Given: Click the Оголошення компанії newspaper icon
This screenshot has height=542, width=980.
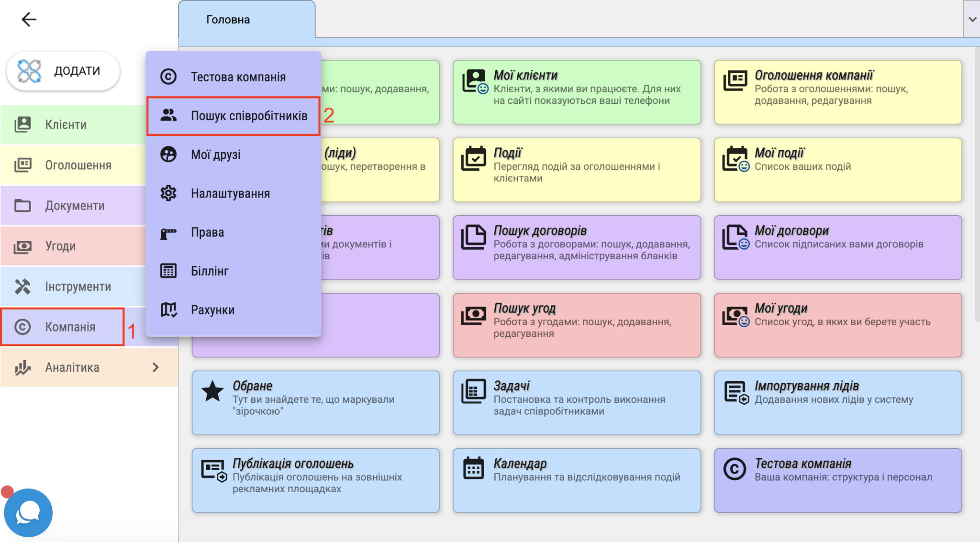Looking at the screenshot, I should (735, 80).
